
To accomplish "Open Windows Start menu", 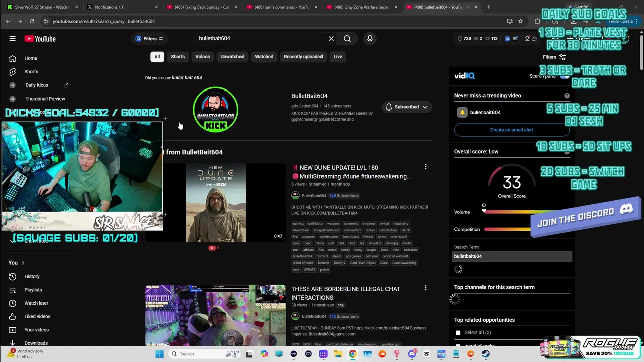I will tap(159, 354).
